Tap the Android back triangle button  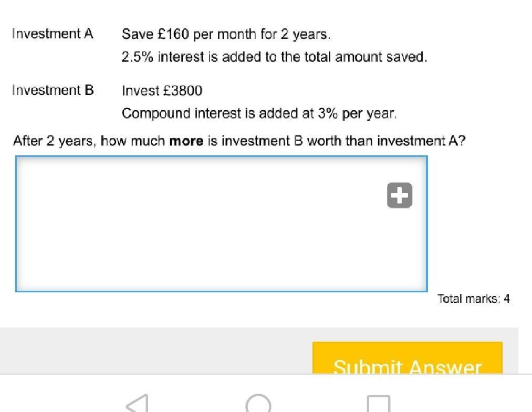[x=138, y=403]
